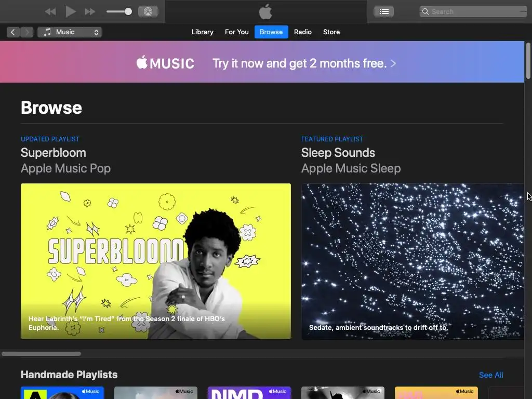Open the Apple Music Pop link

pyautogui.click(x=65, y=168)
